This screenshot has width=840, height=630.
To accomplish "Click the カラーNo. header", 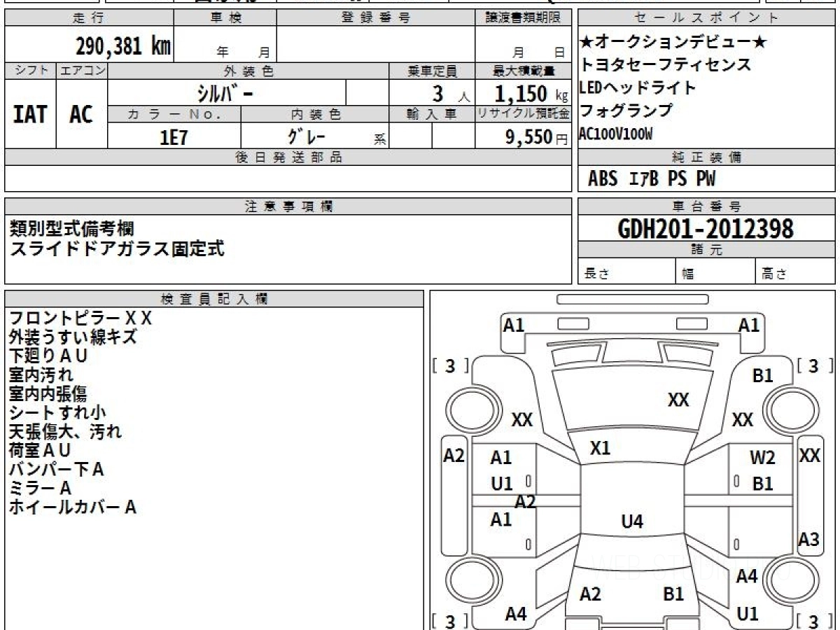I will 174,114.
